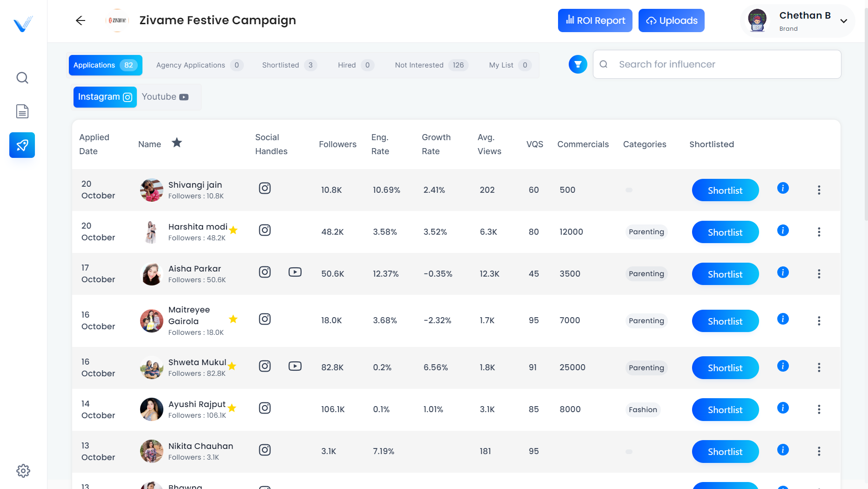The image size is (868, 489).
Task: Switch to the Shortlisted tab
Action: 289,65
